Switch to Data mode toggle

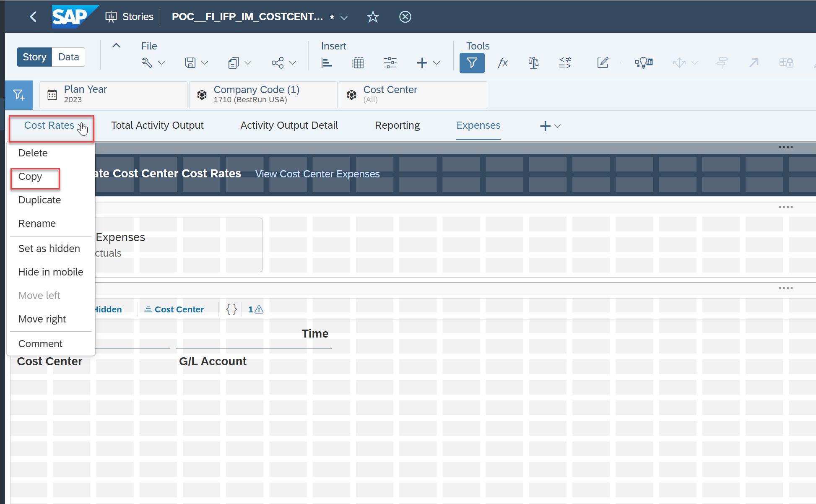(x=68, y=57)
